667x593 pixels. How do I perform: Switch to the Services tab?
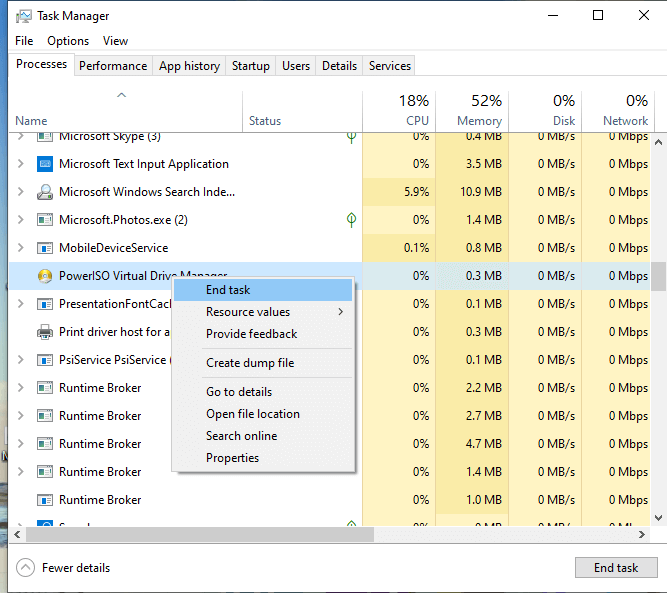(390, 66)
